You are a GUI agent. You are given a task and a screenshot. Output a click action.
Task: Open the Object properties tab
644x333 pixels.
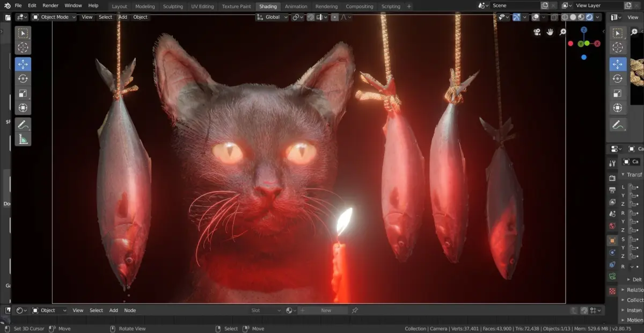pos(612,241)
